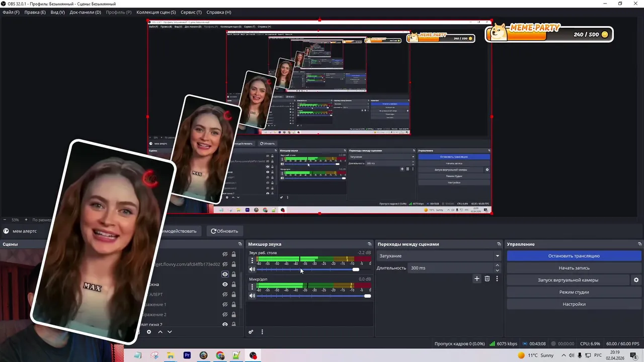Undock the Управление panel
644x362 pixels.
tap(639, 244)
